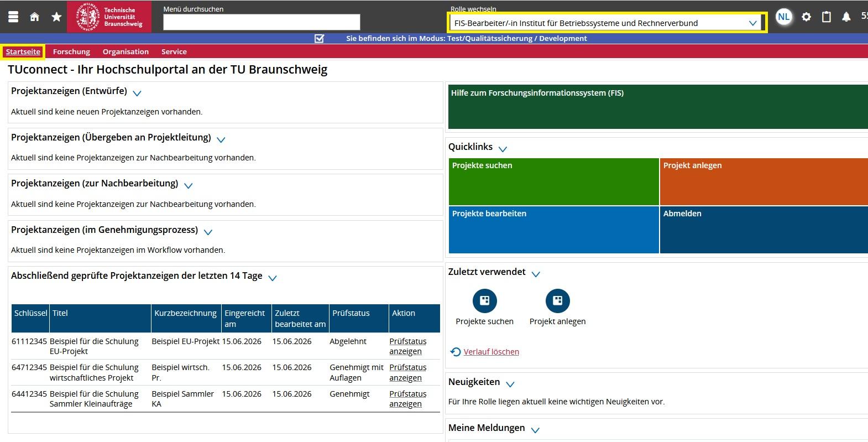Open the Organisation menu

[126, 51]
